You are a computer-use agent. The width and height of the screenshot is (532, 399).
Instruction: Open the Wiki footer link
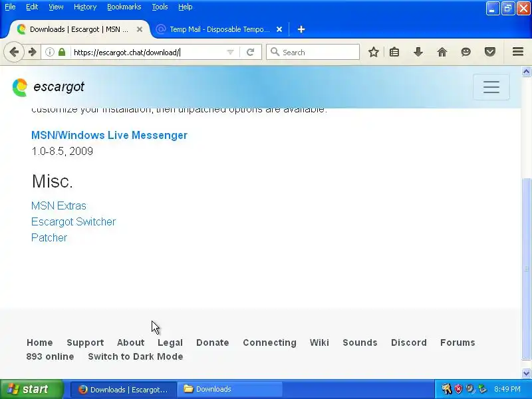click(x=319, y=342)
